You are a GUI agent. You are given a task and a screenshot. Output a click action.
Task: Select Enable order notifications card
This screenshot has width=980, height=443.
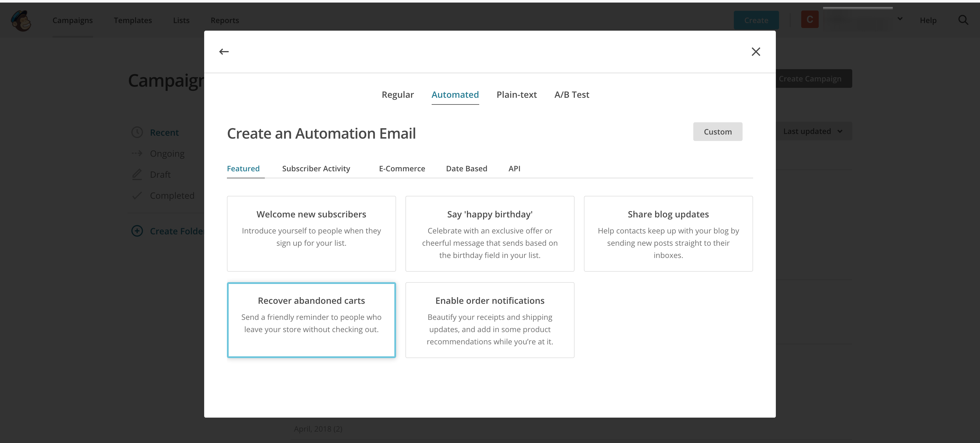pyautogui.click(x=490, y=320)
